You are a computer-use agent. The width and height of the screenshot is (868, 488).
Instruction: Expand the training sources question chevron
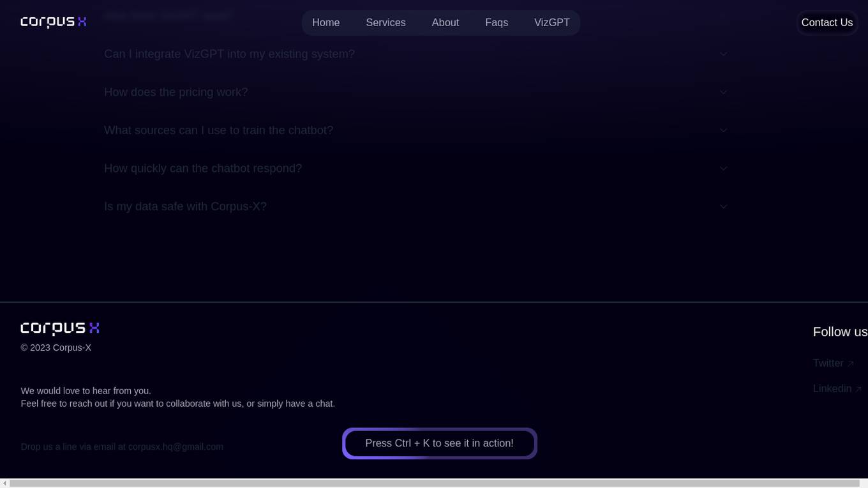[723, 130]
